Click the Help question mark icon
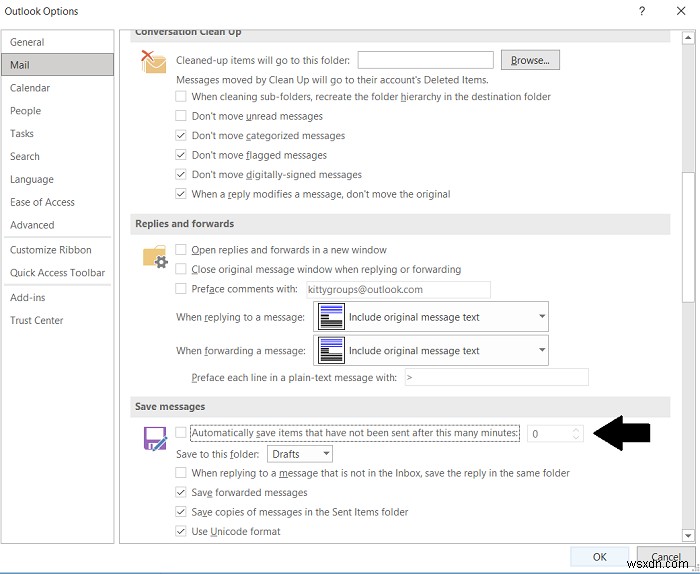Image resolution: width=700 pixels, height=574 pixels. [642, 11]
